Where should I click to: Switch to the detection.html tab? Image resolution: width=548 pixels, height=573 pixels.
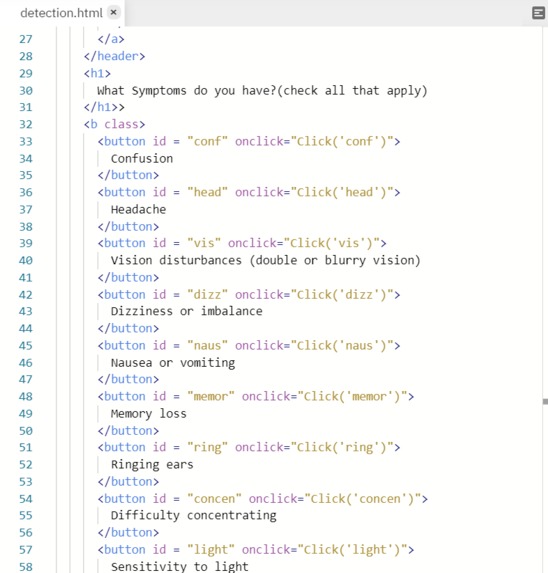tap(61, 13)
